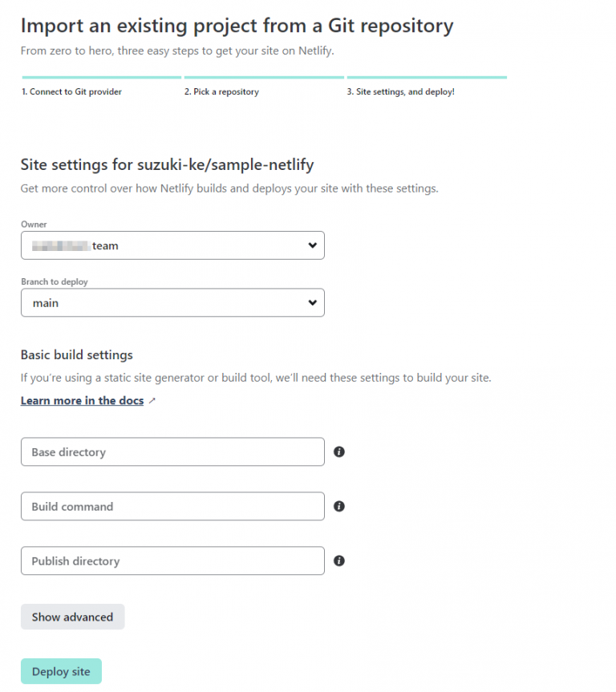Click the progress bar above step 3
Viewport: 616px width, 692px height.
(426, 77)
